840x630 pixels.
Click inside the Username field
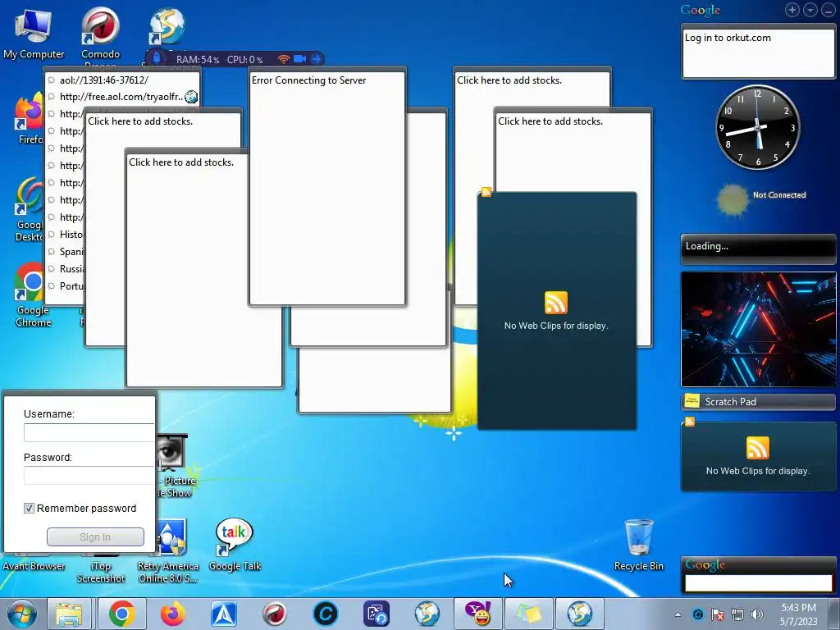89,433
